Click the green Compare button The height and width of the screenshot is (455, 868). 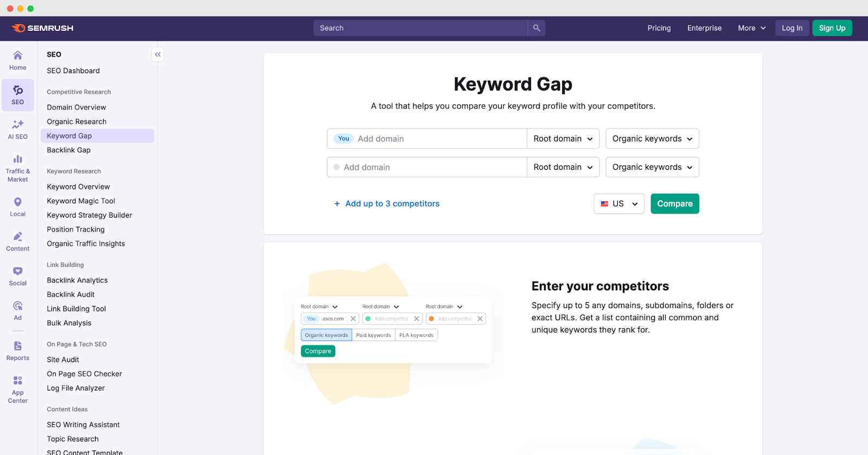[x=674, y=203]
